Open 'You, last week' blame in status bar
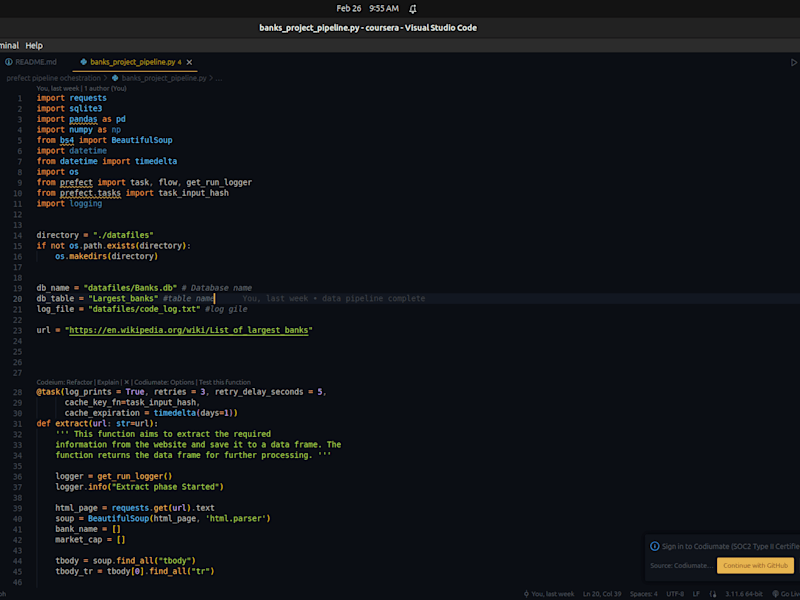 (548, 594)
